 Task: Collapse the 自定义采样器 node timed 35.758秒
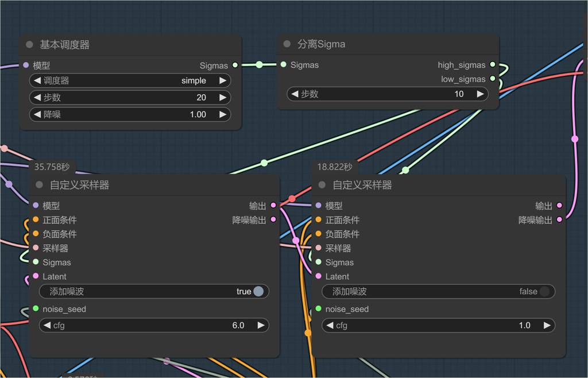[40, 185]
